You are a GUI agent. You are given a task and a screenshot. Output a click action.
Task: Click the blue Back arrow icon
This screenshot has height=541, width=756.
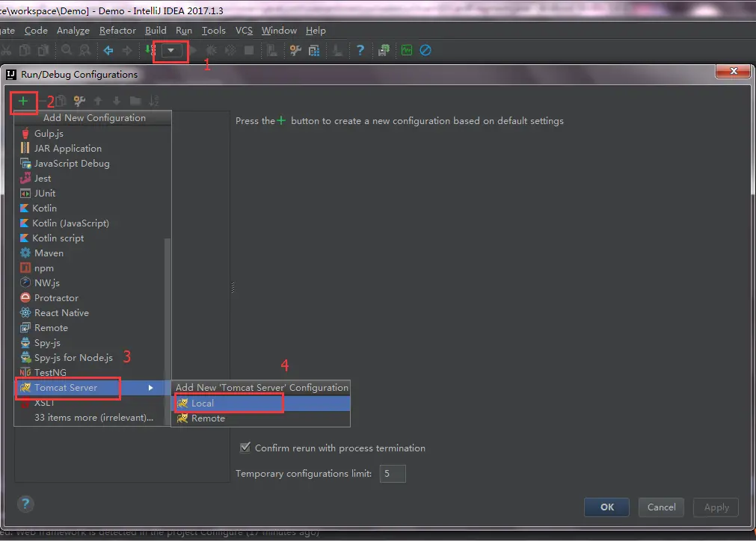pyautogui.click(x=108, y=50)
